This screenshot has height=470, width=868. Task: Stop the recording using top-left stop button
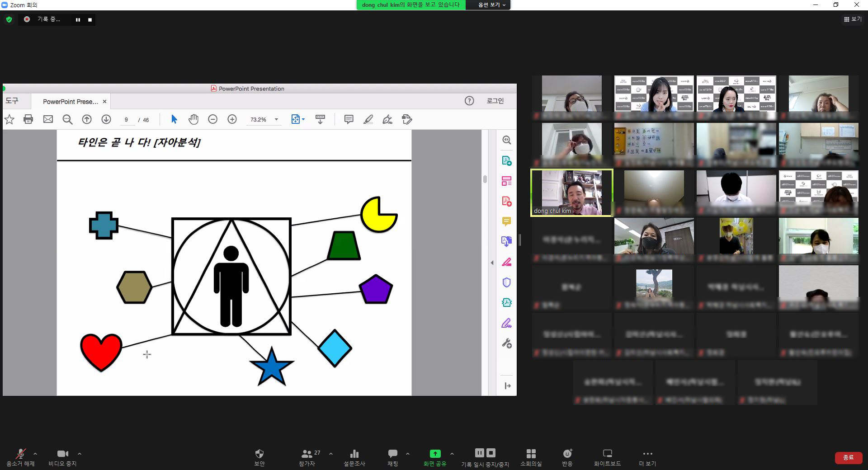(x=90, y=20)
